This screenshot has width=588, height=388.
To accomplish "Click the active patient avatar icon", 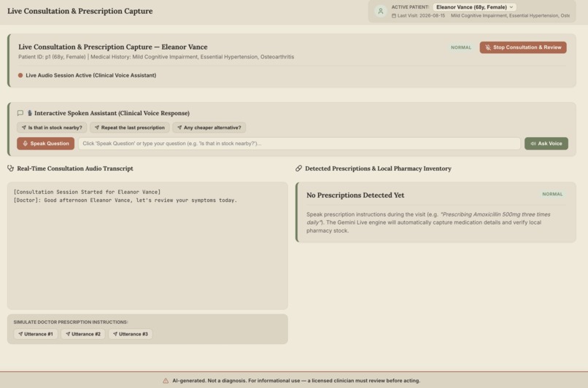I will point(381,11).
